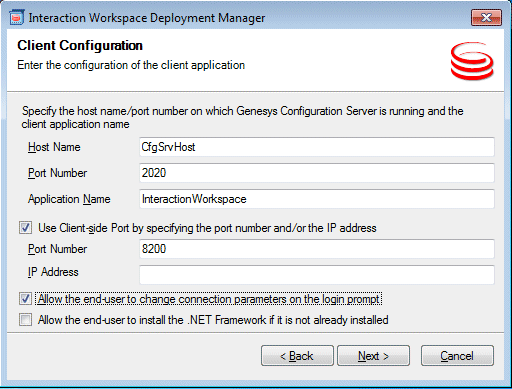Cancel the deployment wizard
This screenshot has width=512, height=389.
457,356
